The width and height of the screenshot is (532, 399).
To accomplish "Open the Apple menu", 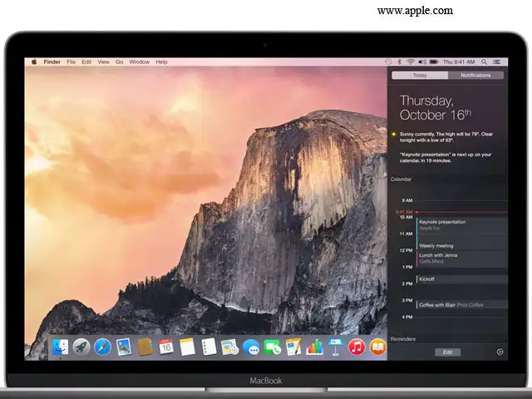I will [x=34, y=62].
